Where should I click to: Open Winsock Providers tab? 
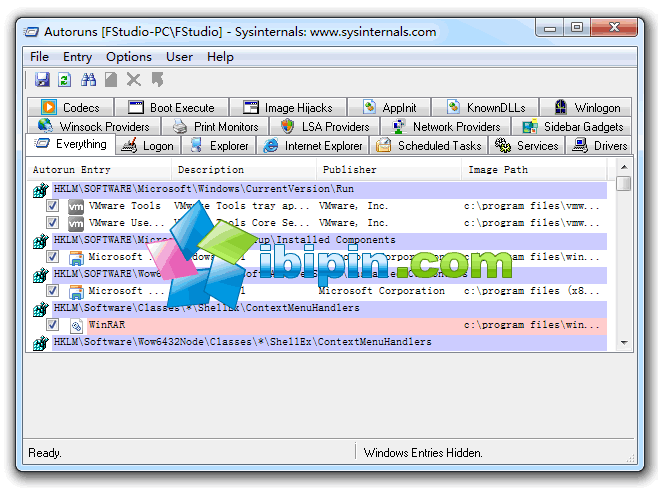94,126
